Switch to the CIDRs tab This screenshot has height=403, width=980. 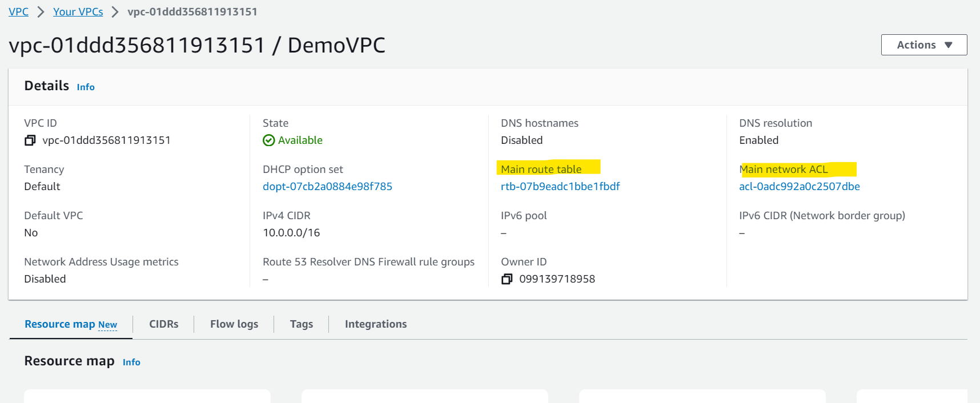click(164, 324)
